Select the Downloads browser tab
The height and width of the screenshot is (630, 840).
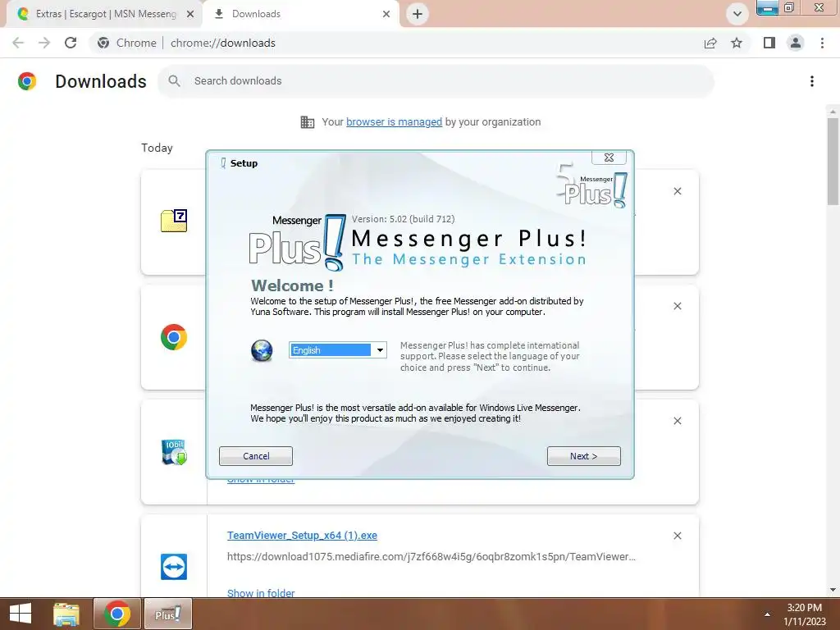302,14
